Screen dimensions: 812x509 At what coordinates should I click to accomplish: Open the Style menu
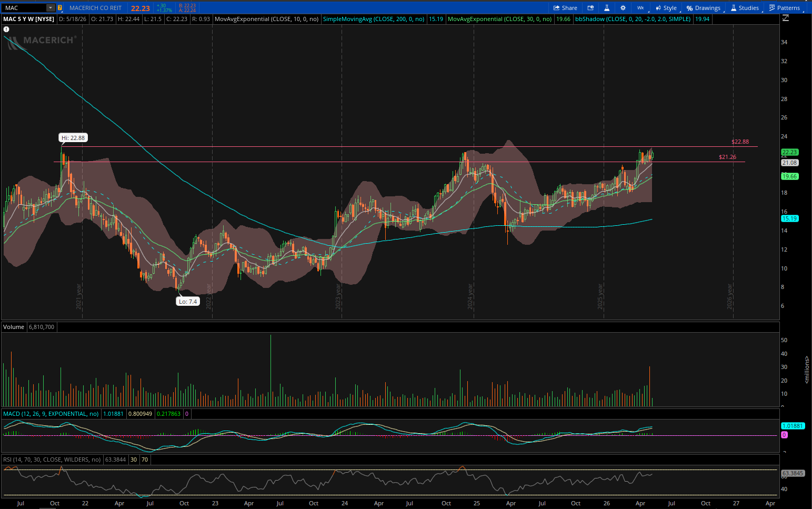pyautogui.click(x=666, y=8)
